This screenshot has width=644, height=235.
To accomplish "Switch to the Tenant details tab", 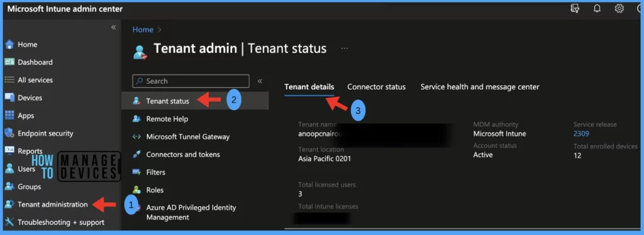I will 309,87.
